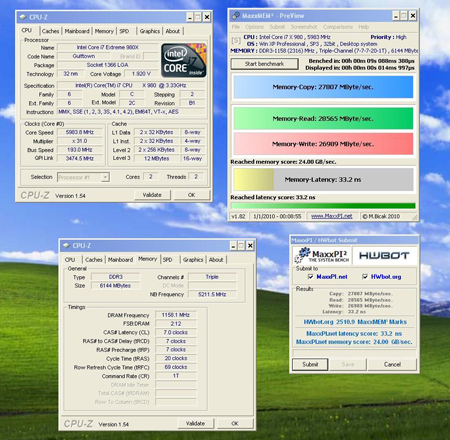
Task: Click the CPU-Z title icon in top window
Action: tap(23, 17)
